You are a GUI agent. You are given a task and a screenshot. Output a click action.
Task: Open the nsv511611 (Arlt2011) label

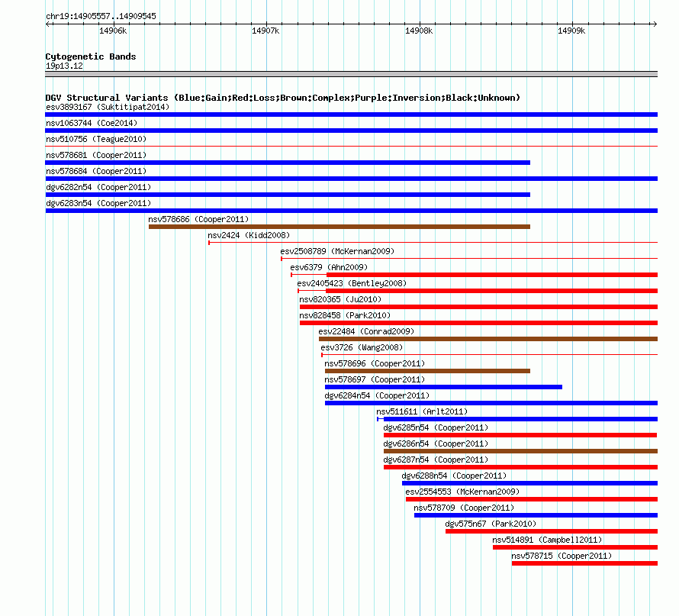point(422,411)
